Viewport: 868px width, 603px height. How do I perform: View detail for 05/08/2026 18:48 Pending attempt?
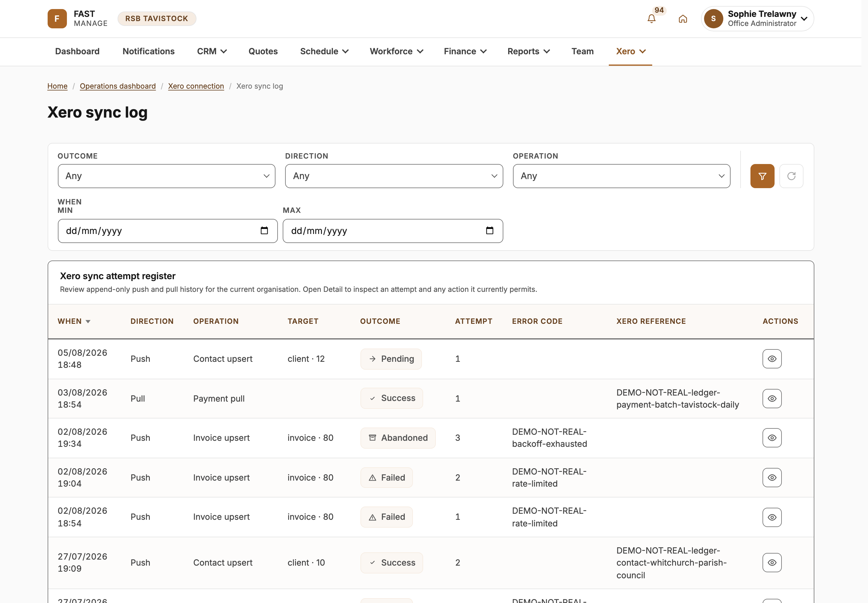click(x=772, y=359)
